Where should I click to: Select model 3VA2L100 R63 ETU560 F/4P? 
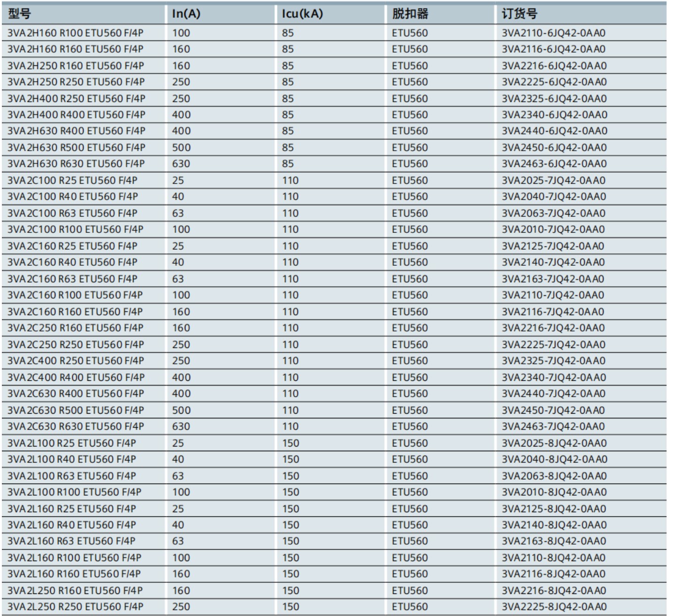click(x=72, y=476)
